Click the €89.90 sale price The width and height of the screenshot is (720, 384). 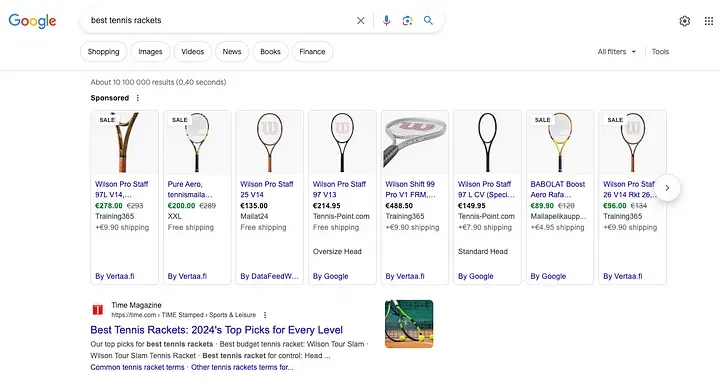tap(542, 206)
